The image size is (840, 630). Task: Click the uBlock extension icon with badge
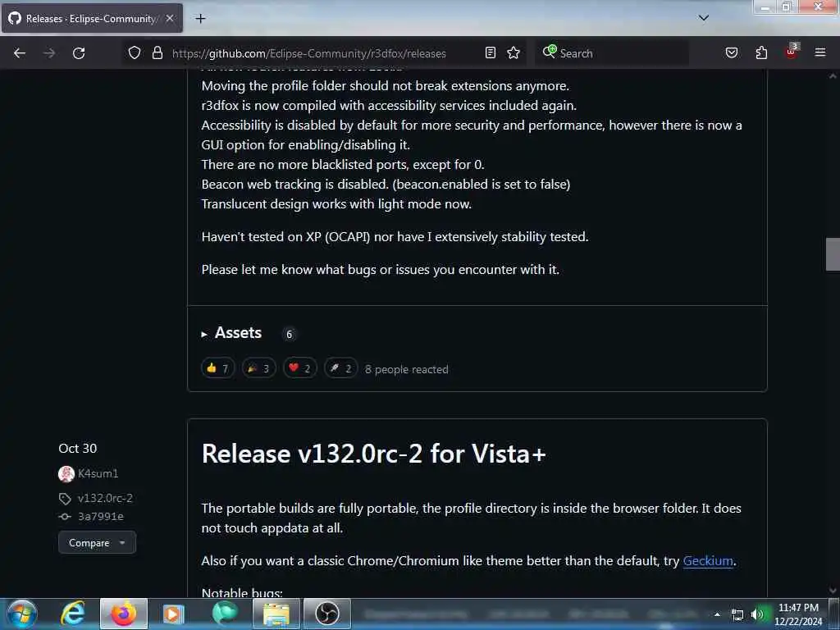pos(792,52)
